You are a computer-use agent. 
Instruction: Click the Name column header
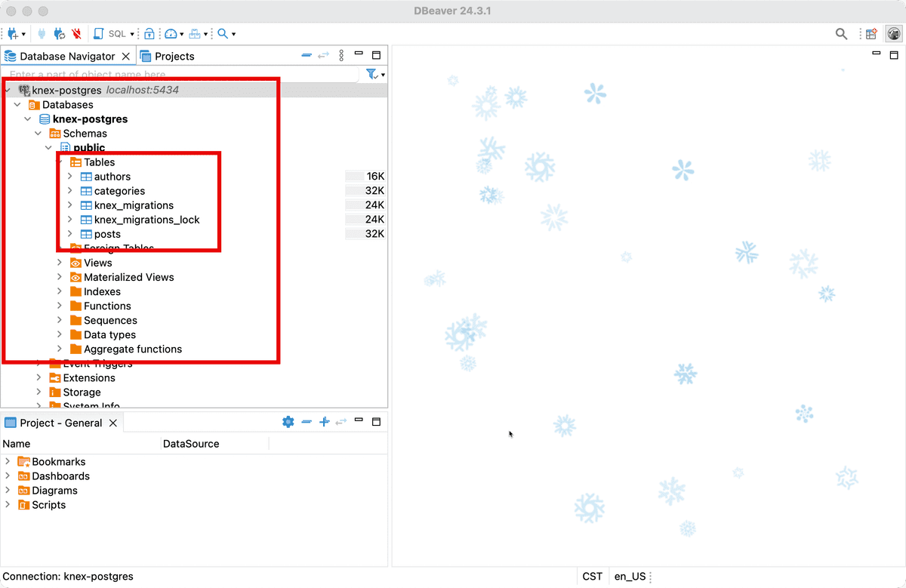[x=81, y=444]
